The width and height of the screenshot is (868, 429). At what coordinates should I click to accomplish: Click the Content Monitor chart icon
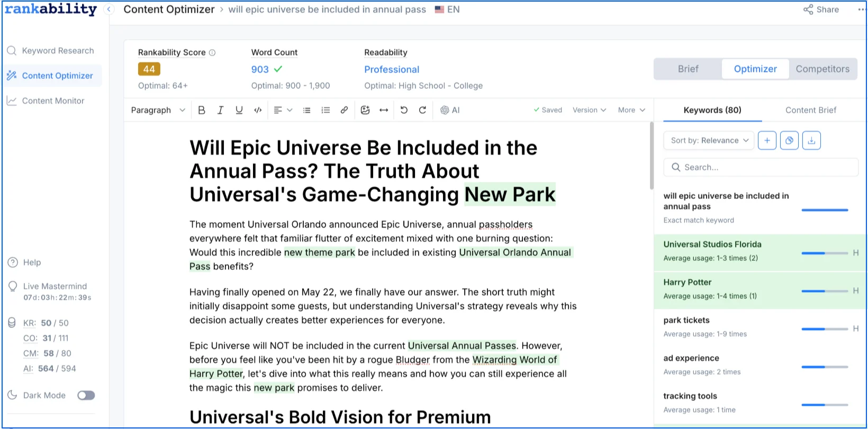point(12,101)
